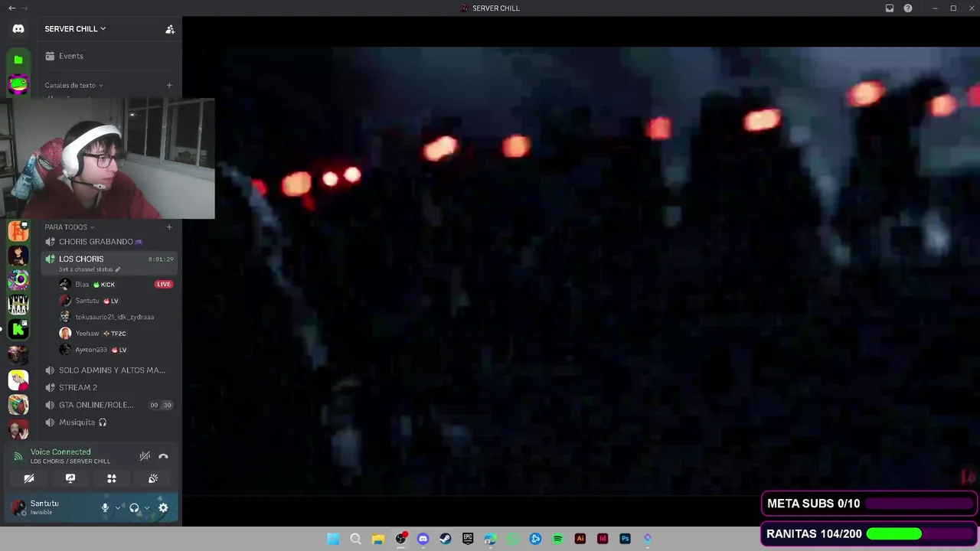Open Steam from the taskbar

(x=446, y=539)
